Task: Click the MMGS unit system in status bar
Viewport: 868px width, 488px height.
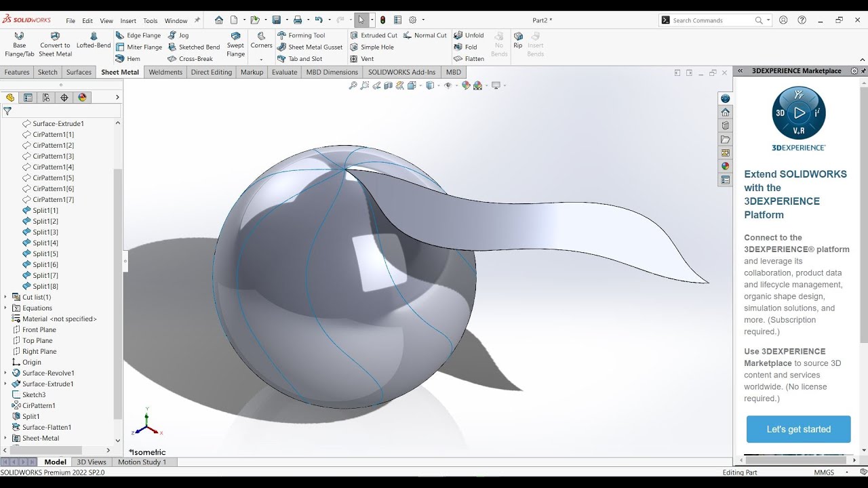Action: click(824, 472)
